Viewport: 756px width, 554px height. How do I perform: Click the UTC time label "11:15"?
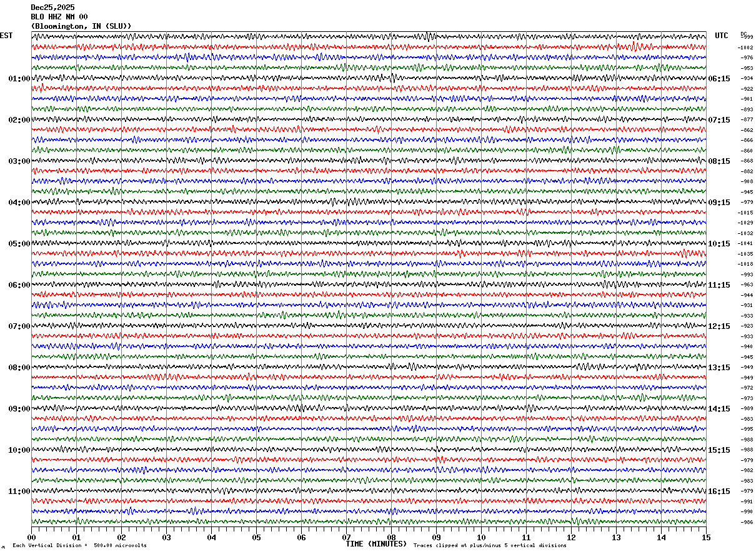click(719, 285)
